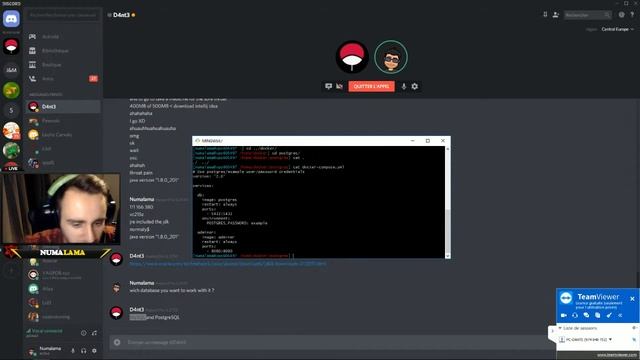Mute microphone in the call controls
Viewport: 640px width, 360px height.
[x=404, y=86]
